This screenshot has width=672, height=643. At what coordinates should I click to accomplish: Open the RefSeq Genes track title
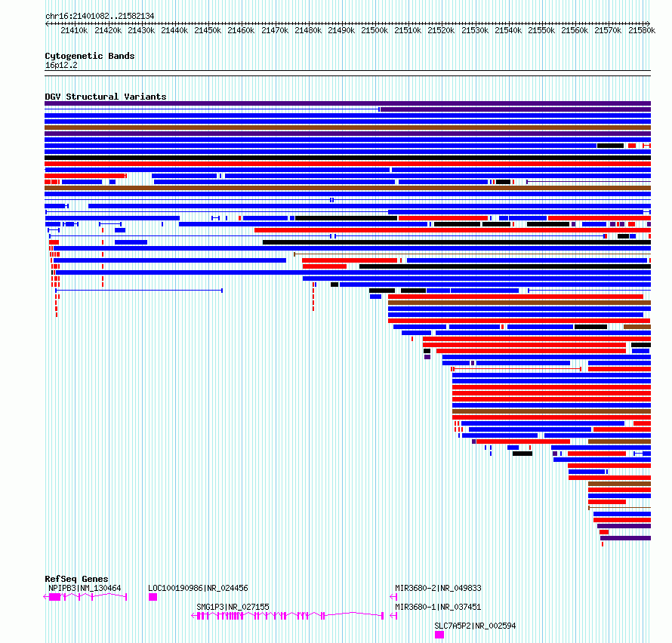tap(76, 579)
